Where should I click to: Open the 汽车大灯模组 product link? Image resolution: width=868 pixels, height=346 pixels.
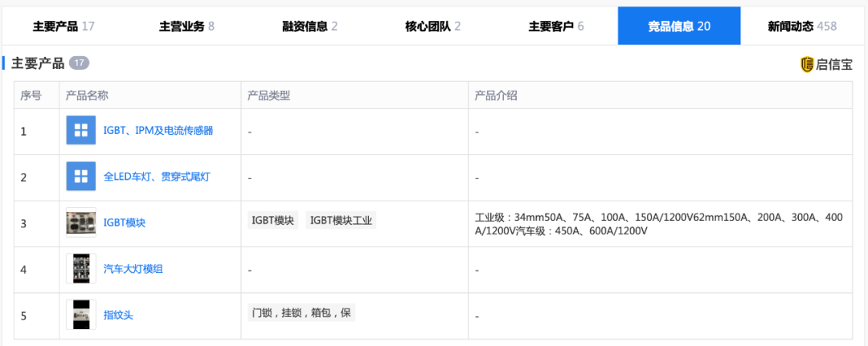click(133, 269)
